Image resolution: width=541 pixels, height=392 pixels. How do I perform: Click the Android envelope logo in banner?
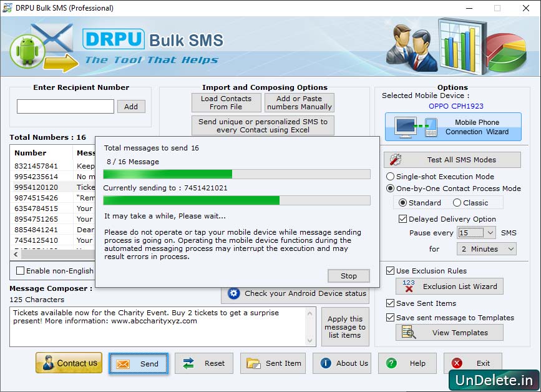click(43, 47)
